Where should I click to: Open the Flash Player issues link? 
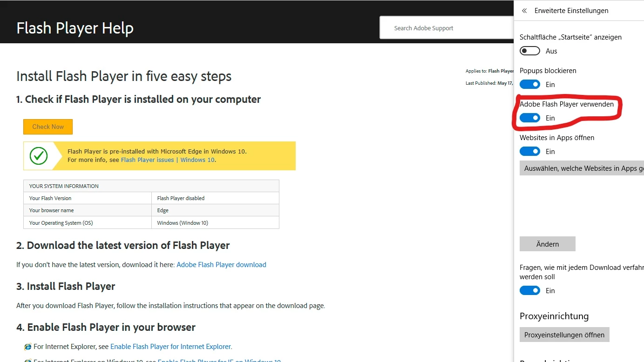click(x=147, y=160)
